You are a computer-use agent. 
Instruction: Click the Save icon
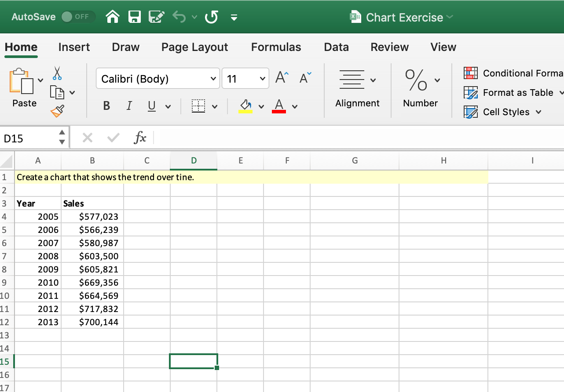click(134, 16)
